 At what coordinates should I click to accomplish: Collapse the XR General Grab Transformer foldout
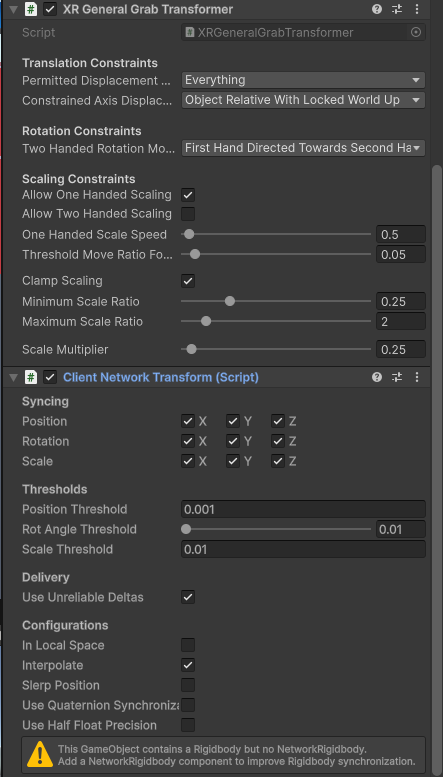13,9
